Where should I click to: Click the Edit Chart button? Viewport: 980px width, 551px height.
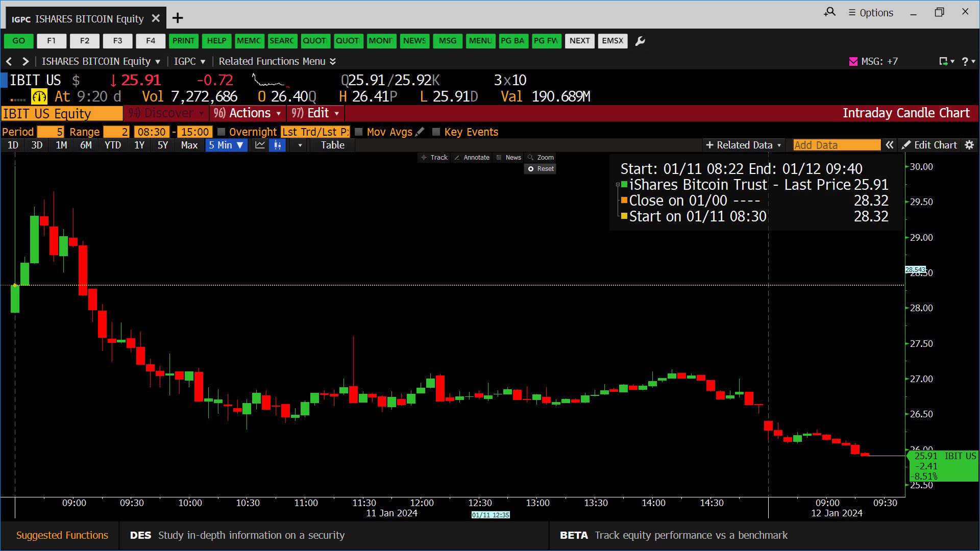point(930,145)
